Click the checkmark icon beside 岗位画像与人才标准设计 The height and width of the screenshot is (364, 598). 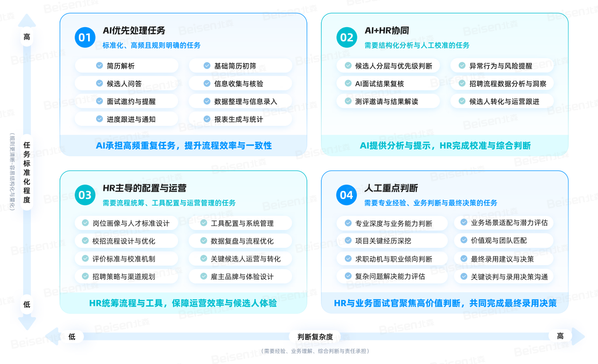tap(85, 223)
